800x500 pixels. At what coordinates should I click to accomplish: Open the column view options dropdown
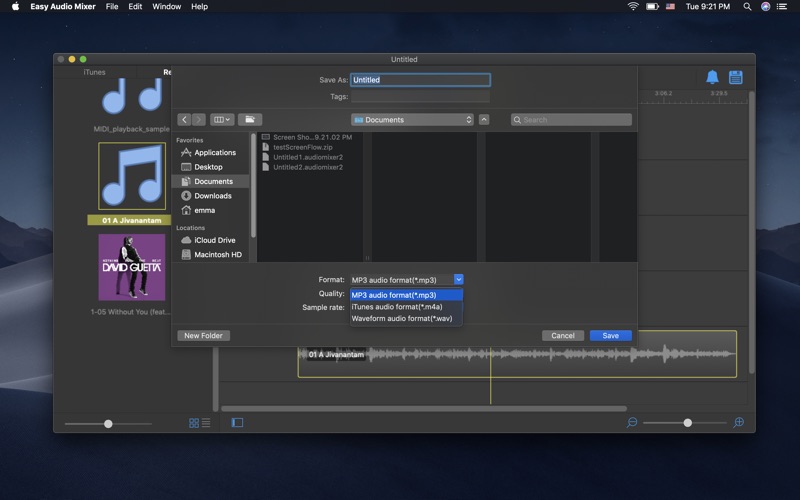pyautogui.click(x=222, y=119)
